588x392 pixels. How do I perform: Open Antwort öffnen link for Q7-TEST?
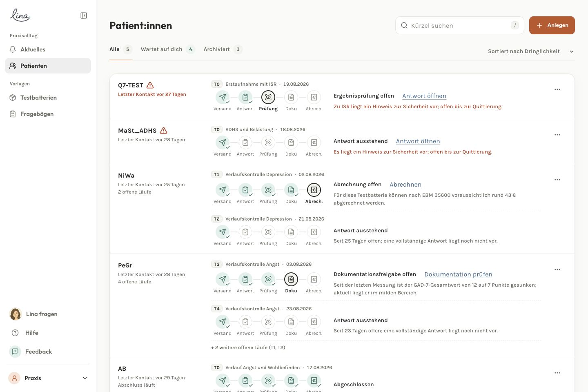(424, 96)
